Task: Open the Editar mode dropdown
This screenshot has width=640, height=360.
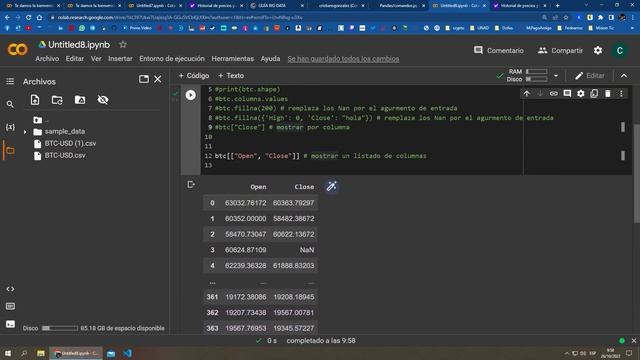Action: point(590,76)
